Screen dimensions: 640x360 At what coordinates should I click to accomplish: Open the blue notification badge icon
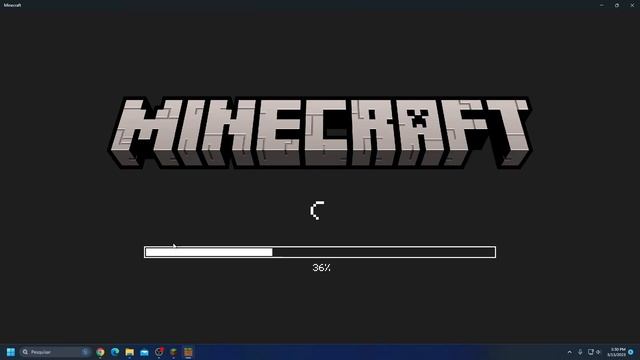631,352
